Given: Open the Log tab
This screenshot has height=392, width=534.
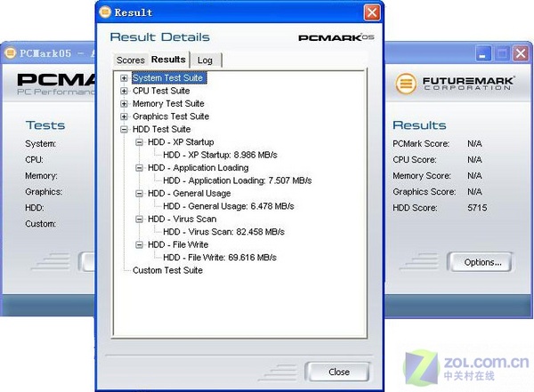Looking at the screenshot, I should (205, 60).
